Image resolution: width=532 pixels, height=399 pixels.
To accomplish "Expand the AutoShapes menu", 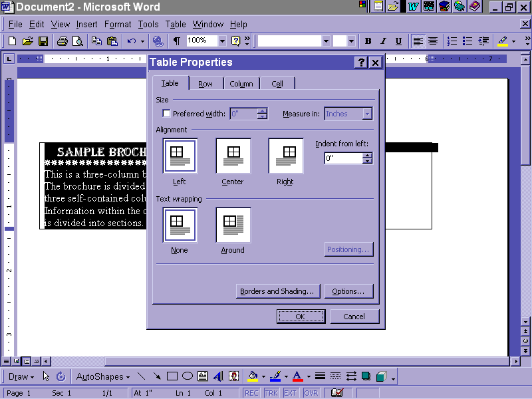I will tap(103, 376).
